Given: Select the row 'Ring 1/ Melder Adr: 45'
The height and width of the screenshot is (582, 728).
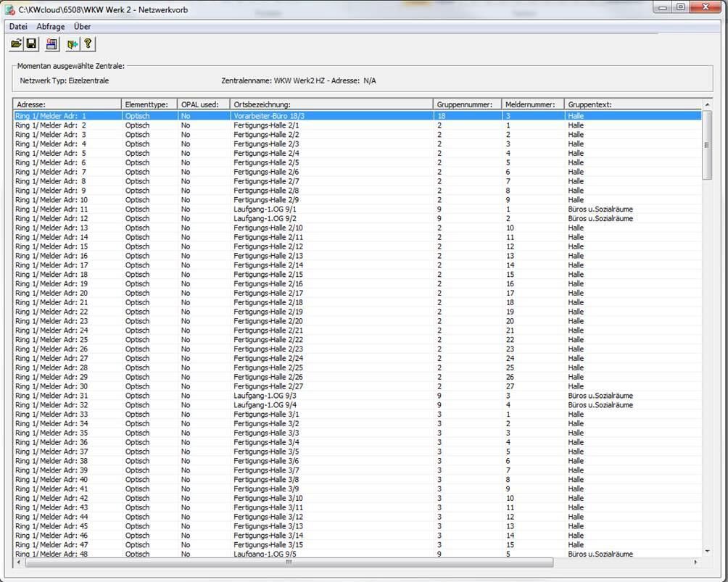Looking at the screenshot, I should click(x=357, y=526).
